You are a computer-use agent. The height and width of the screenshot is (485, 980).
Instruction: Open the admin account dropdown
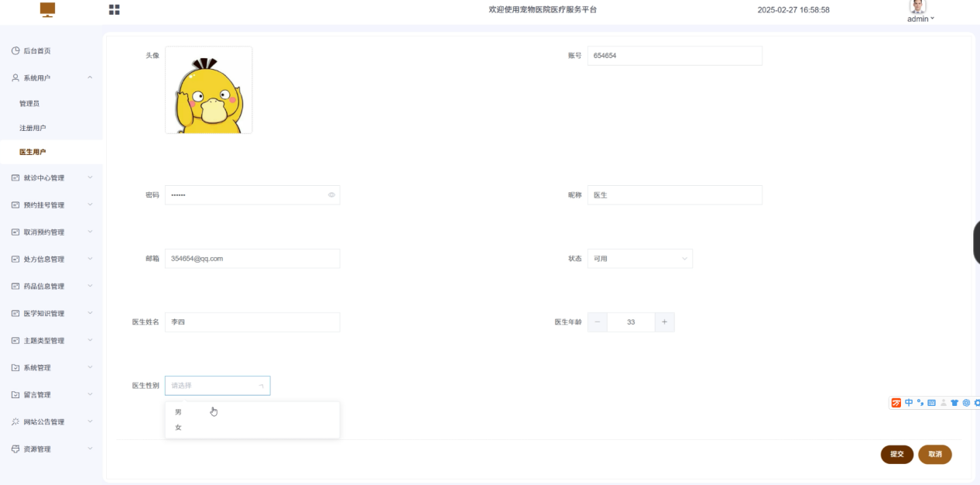coord(920,19)
